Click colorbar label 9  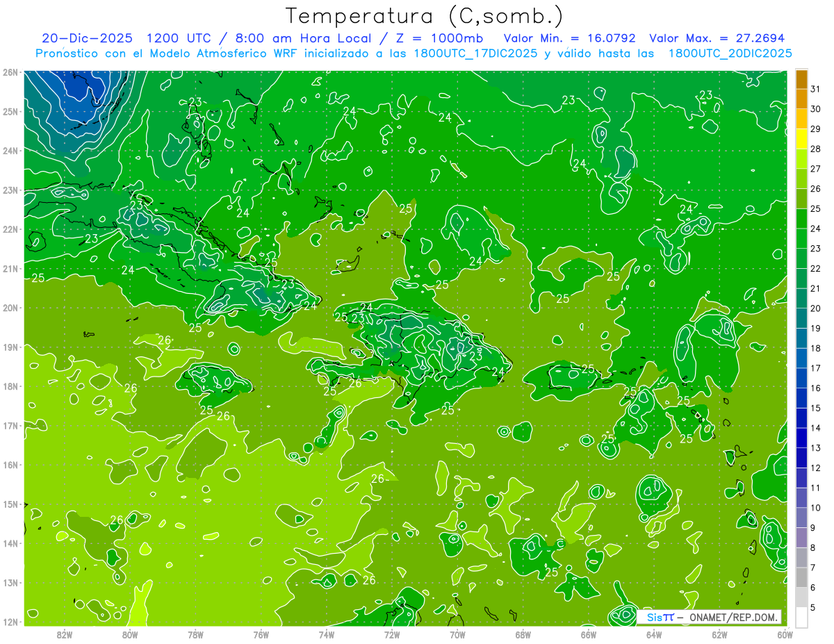(814, 528)
